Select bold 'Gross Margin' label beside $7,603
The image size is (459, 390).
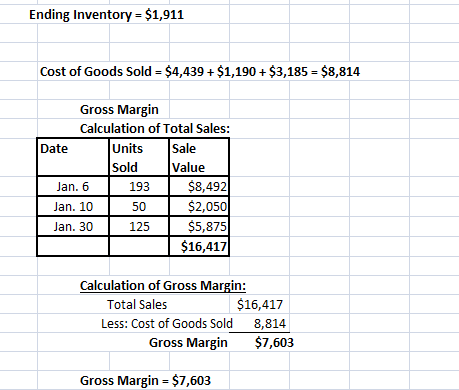click(x=188, y=343)
